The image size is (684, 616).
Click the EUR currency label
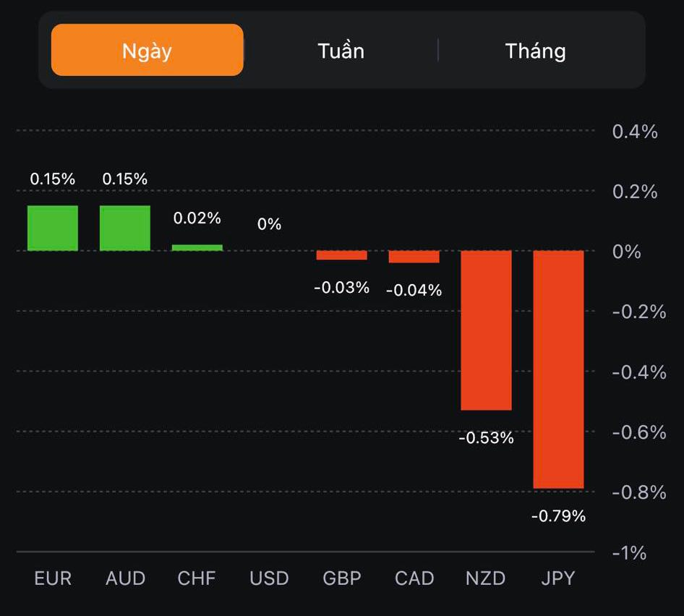click(53, 578)
